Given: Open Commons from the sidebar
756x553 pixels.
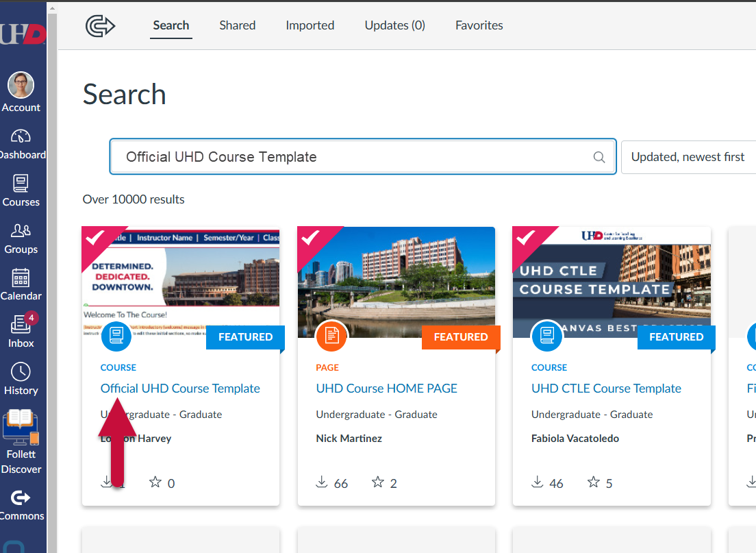Looking at the screenshot, I should click(21, 505).
